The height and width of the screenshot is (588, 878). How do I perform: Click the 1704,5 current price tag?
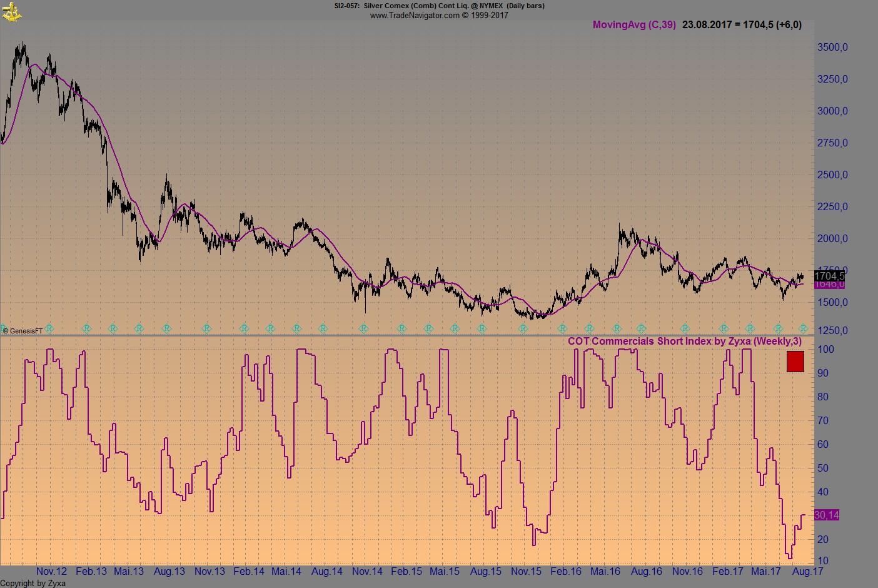[829, 276]
